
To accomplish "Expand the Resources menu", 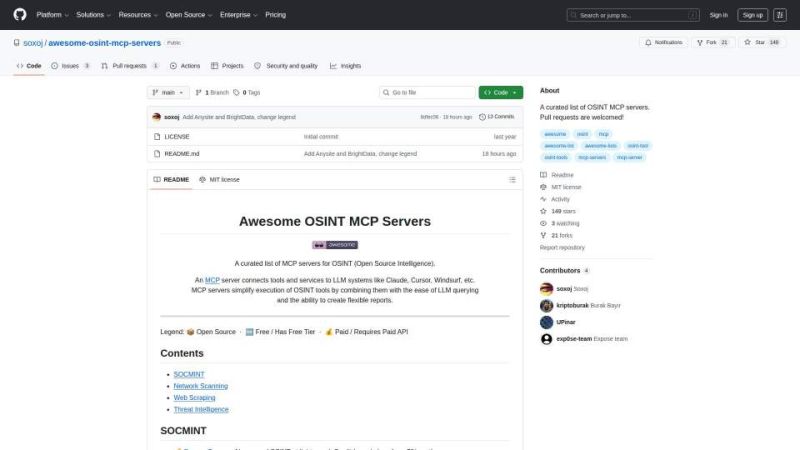I will point(138,15).
